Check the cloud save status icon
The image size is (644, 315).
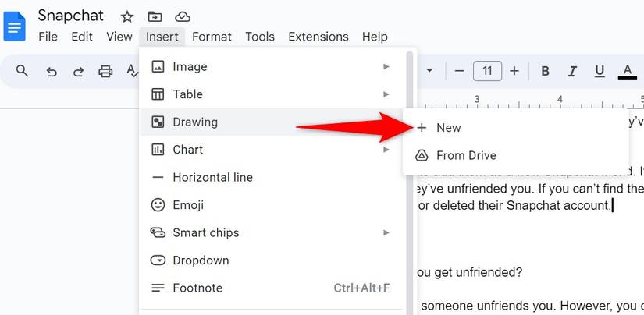coord(182,16)
